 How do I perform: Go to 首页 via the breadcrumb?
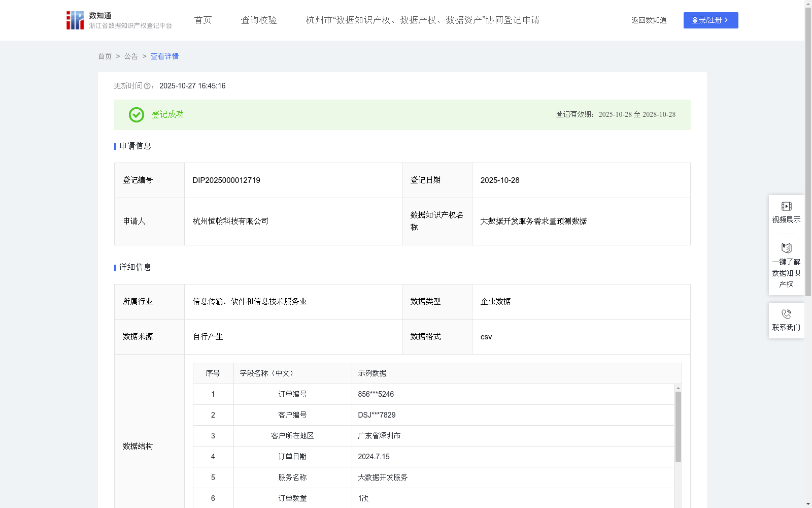point(105,56)
